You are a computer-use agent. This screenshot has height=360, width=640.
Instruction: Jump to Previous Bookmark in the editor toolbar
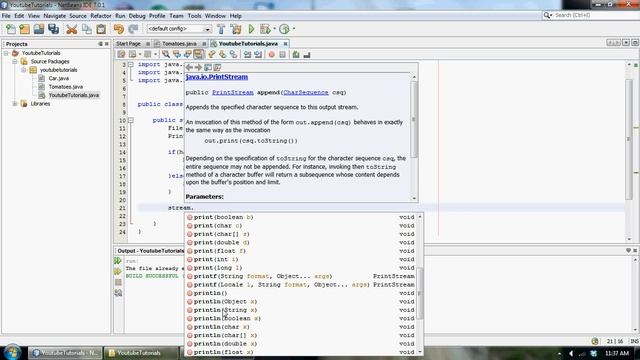point(212,55)
